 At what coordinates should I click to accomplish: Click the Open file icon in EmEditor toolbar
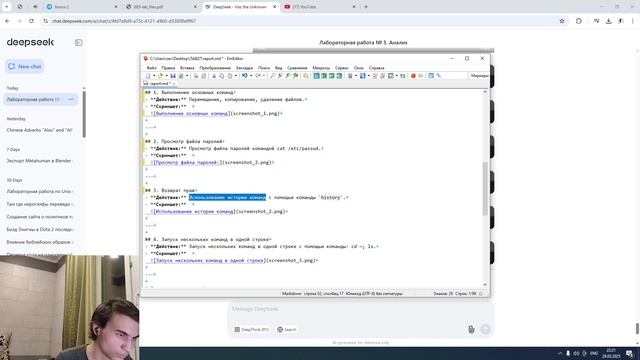pyautogui.click(x=160, y=76)
